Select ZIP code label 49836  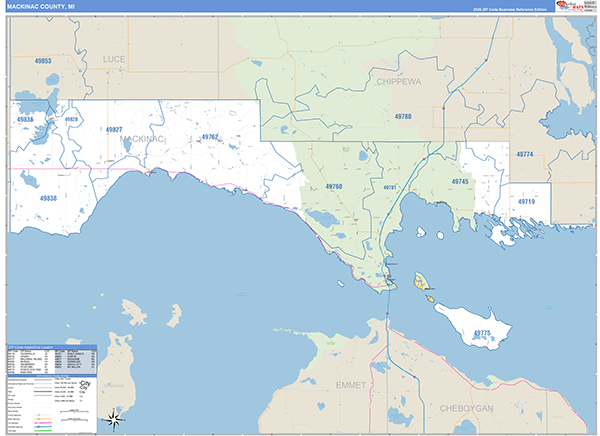point(25,119)
